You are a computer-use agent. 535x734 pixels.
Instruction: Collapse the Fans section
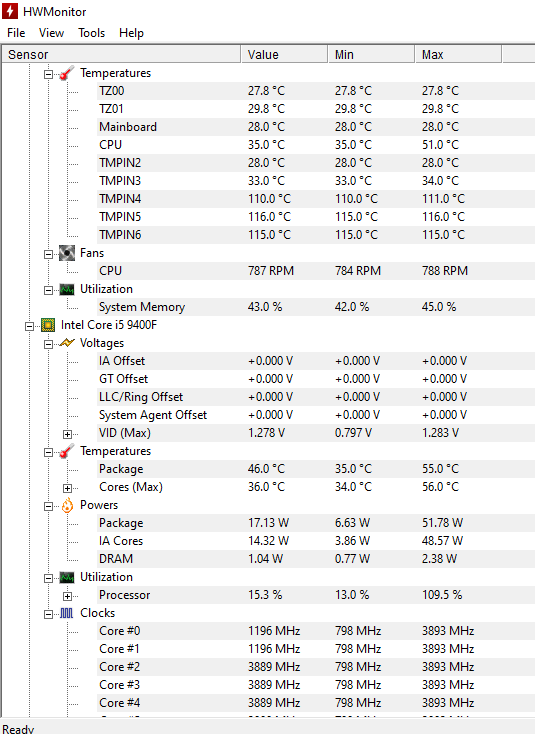click(x=48, y=255)
